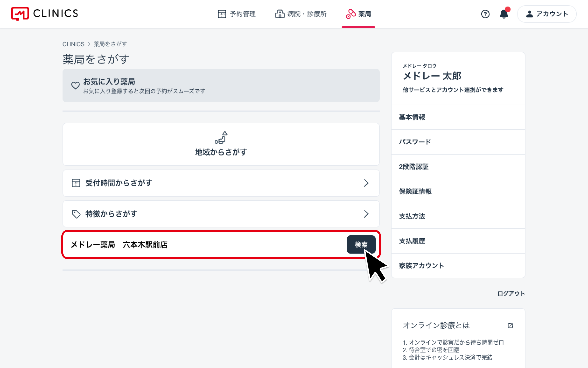
Task: Switch to the 病院・診療所 tab
Action: click(x=301, y=14)
